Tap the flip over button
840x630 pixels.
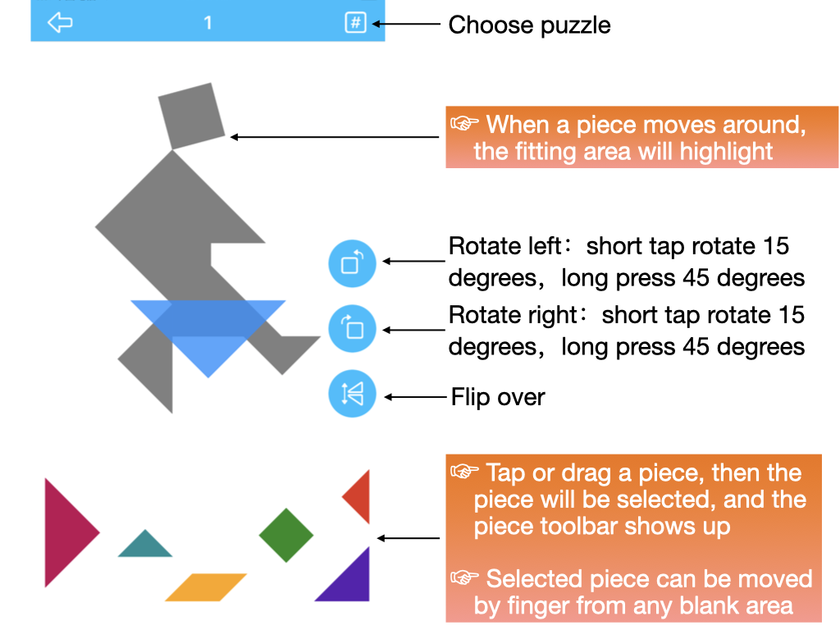pos(352,394)
